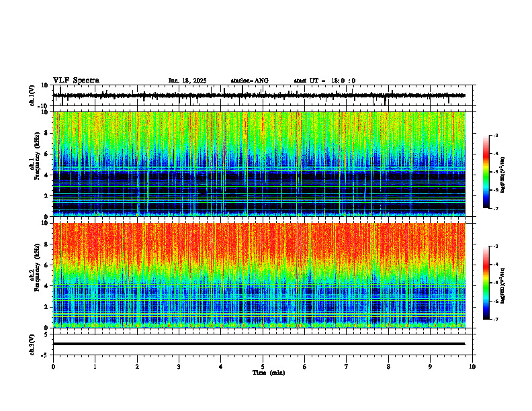This screenshot has height=411, width=532.
Task: Click the "station=ANG" header label
Action: click(x=250, y=81)
